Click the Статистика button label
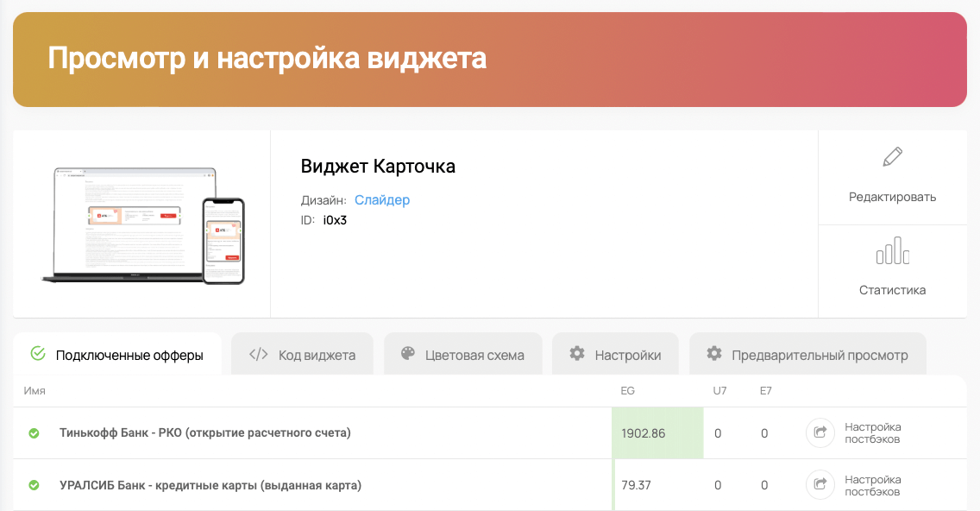 893,290
